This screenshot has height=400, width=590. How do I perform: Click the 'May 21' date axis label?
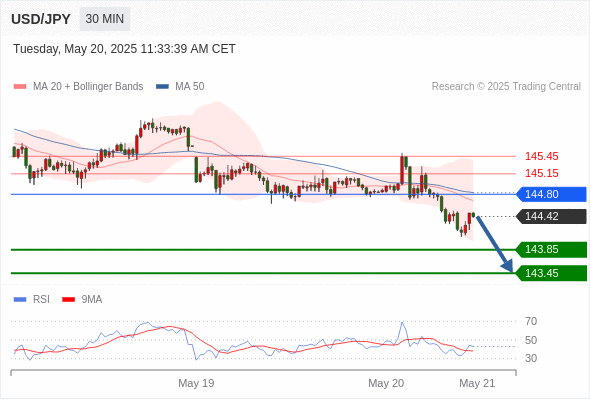477,383
